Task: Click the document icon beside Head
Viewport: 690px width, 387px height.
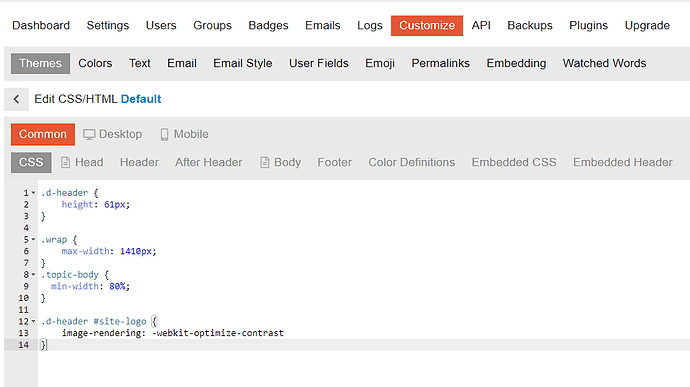Action: pos(65,162)
